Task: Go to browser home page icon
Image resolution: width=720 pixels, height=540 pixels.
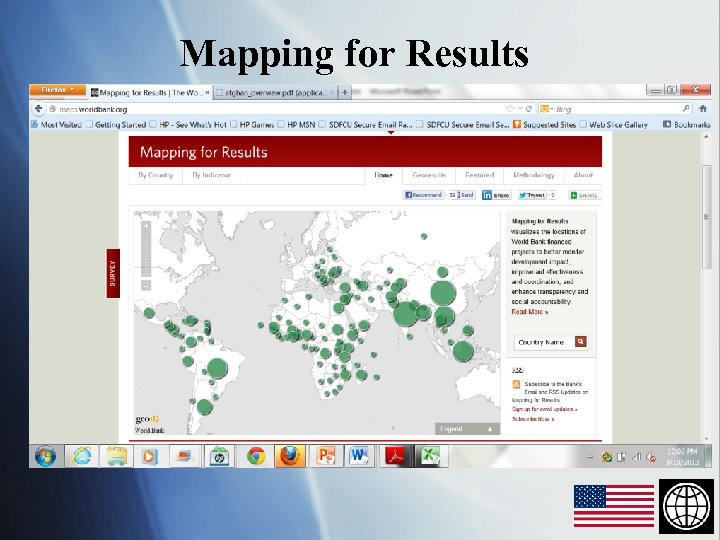Action: [703, 109]
